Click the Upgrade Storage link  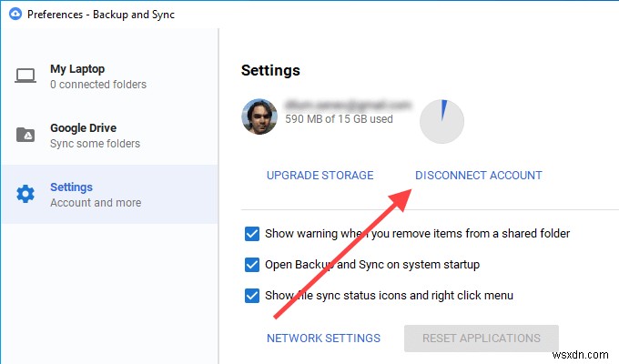pyautogui.click(x=320, y=176)
